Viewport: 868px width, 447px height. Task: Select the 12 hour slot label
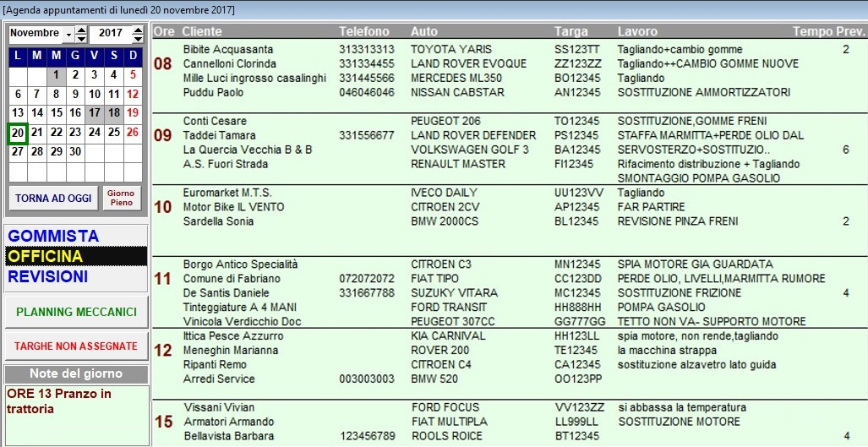coord(163,350)
